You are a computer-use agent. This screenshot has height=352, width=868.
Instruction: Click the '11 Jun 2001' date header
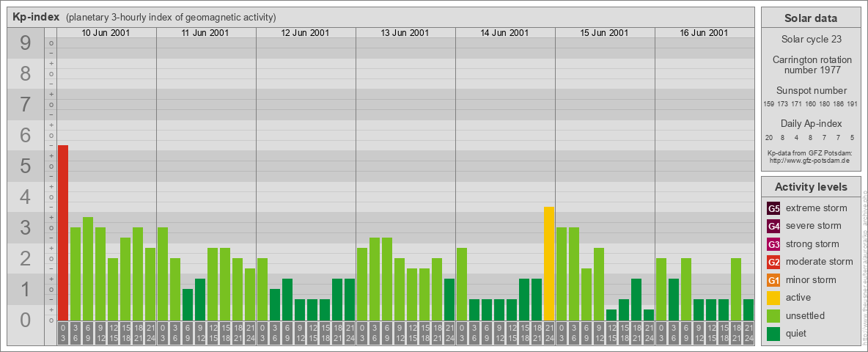tap(205, 33)
